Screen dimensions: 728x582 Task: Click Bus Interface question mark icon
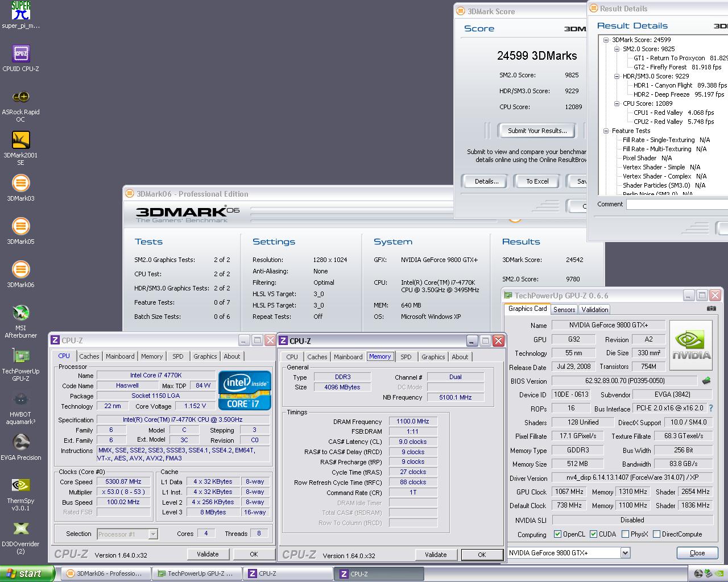(710, 408)
